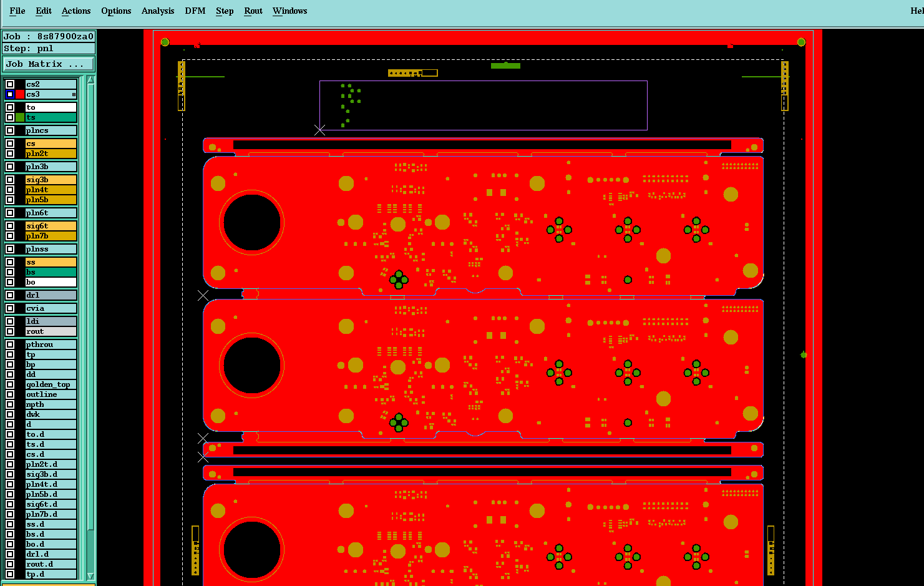
Task: Open the Windows menu
Action: (290, 11)
